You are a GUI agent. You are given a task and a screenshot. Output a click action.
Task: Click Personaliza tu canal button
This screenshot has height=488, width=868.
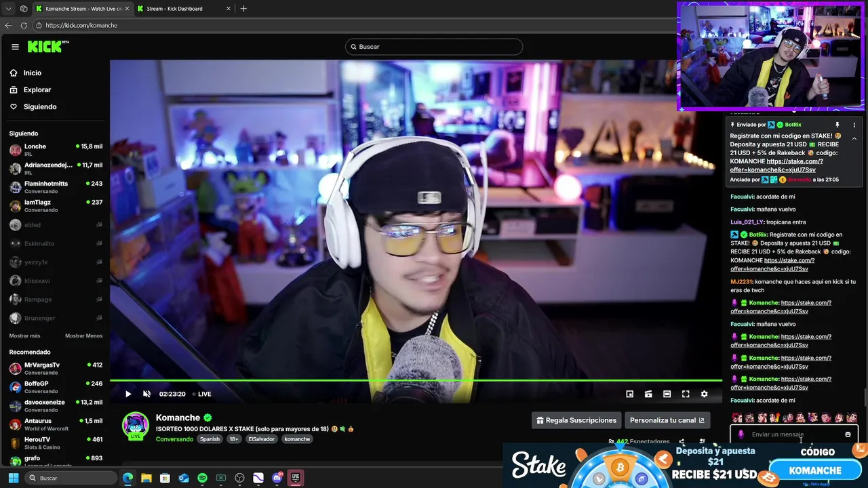[x=667, y=420]
